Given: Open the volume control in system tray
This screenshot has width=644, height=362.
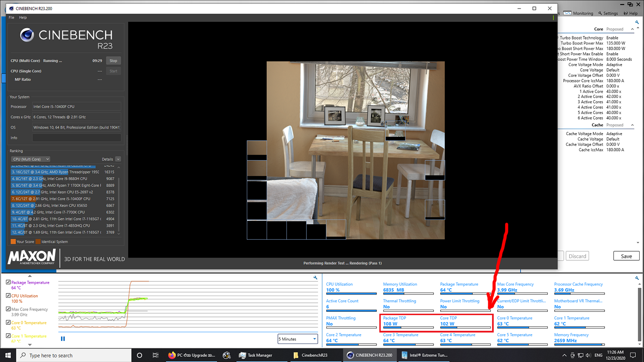Looking at the screenshot, I should [x=588, y=355].
